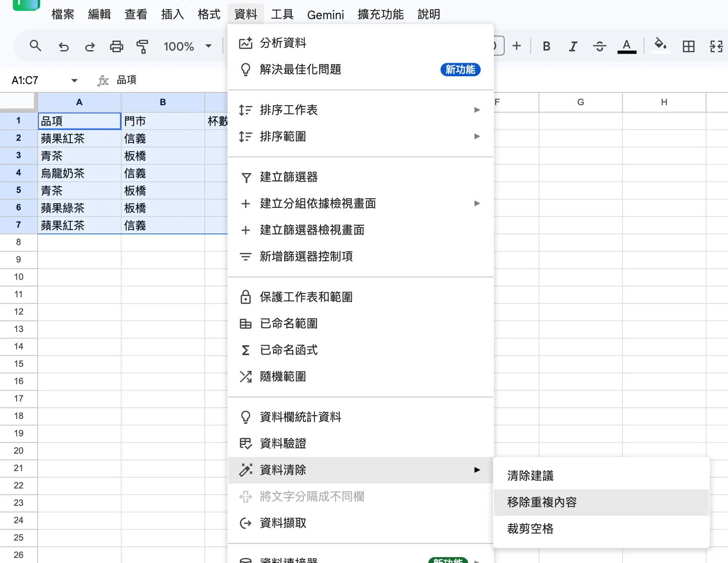Click the merge cells icon
Image resolution: width=728 pixels, height=563 pixels.
(x=716, y=47)
